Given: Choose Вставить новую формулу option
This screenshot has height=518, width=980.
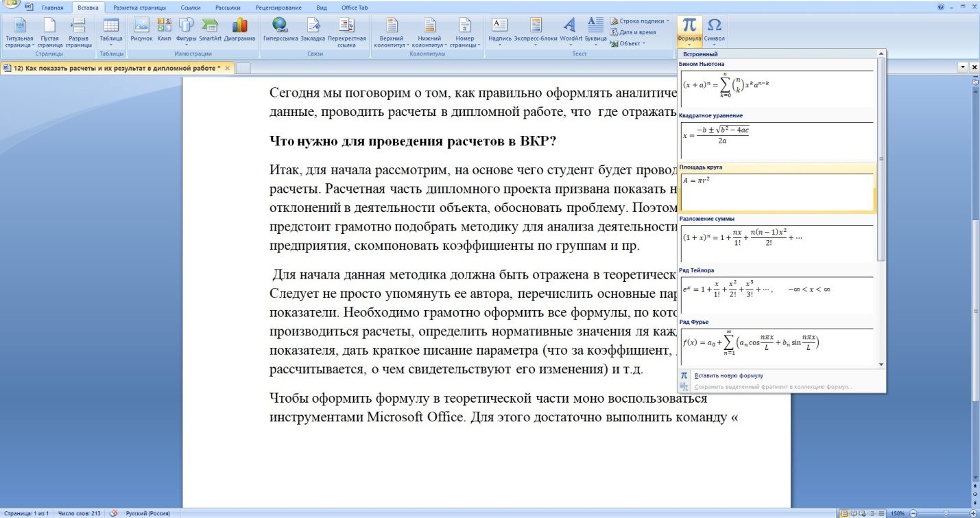Looking at the screenshot, I should tap(728, 376).
